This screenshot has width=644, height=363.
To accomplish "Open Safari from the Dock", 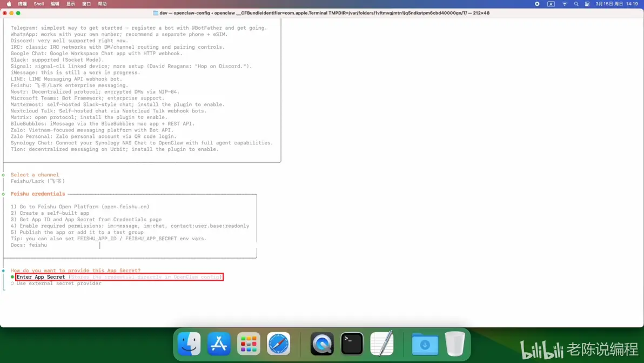I will coord(278,344).
